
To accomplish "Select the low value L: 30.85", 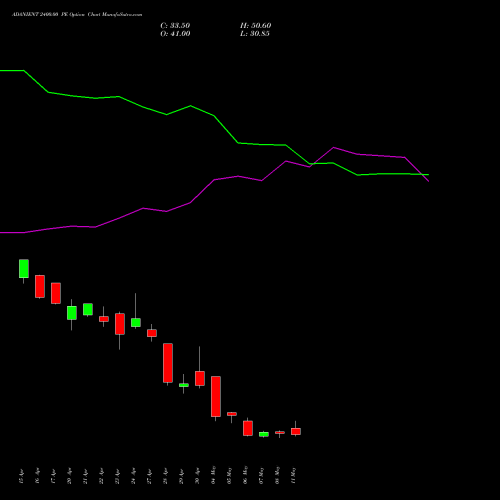I will tap(255, 34).
